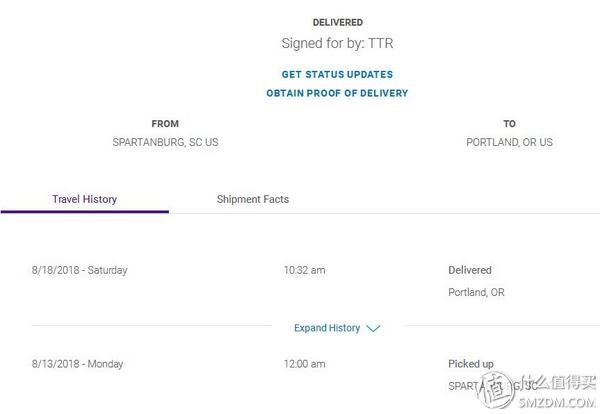The image size is (600, 414).
Task: Select the 8/18/2018 - Saturday date entry
Action: pyautogui.click(x=80, y=270)
